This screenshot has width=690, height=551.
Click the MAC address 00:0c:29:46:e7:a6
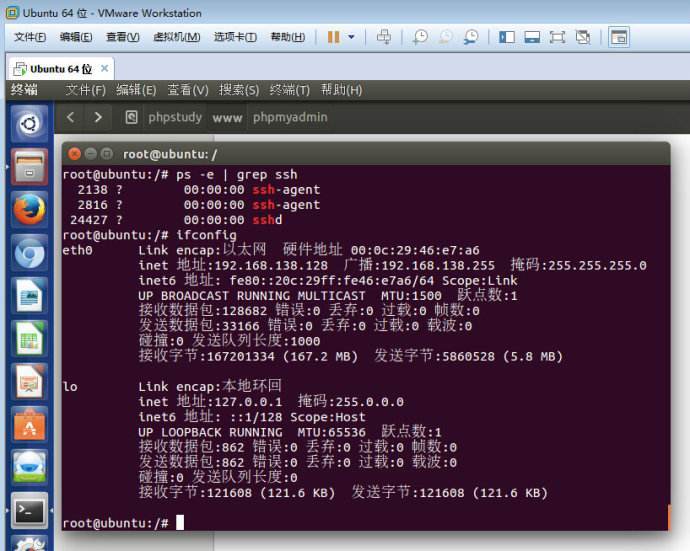pyautogui.click(x=415, y=250)
